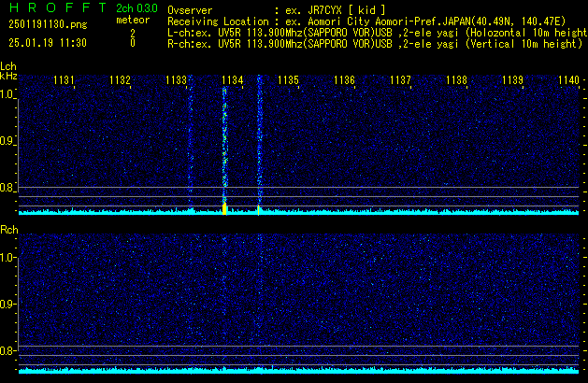588x383 pixels.
Task: Click the R-ch receiver description line
Action: 375,44
